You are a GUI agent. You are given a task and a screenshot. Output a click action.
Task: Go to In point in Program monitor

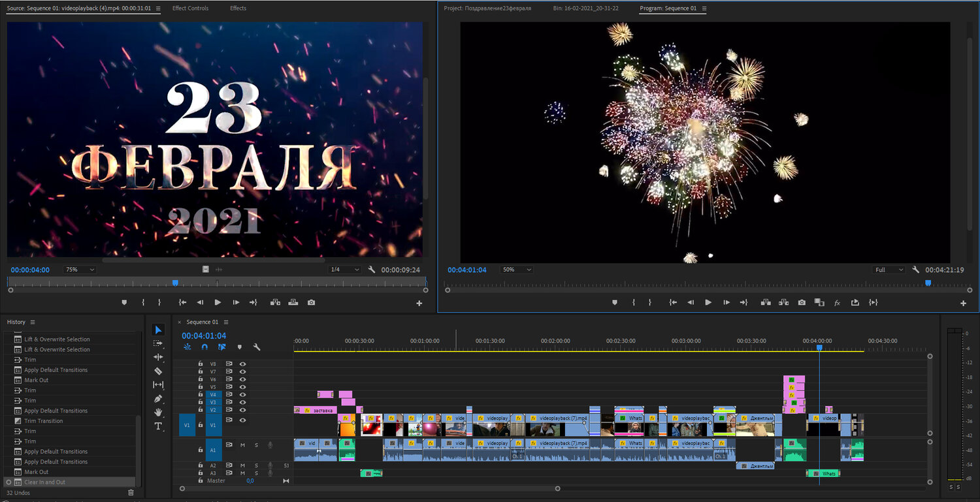(x=673, y=302)
